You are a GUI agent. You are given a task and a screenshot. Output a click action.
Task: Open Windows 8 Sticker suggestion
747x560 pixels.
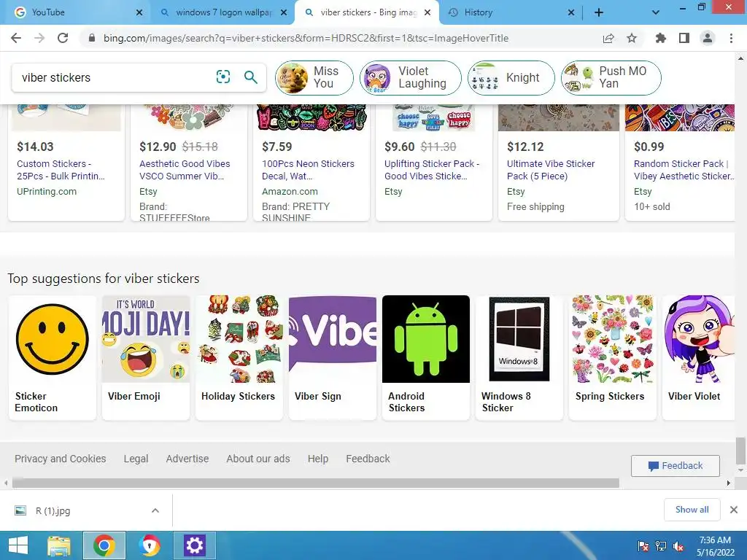pyautogui.click(x=519, y=357)
